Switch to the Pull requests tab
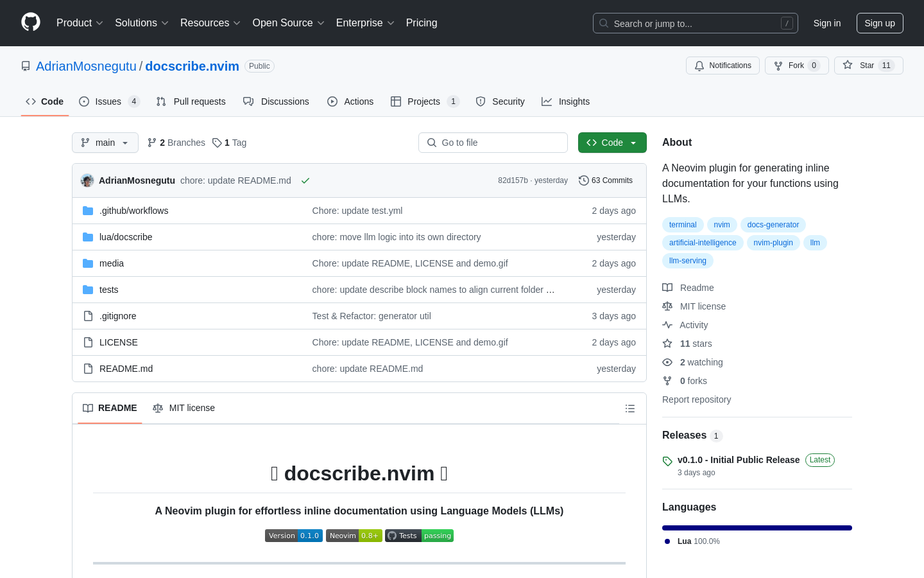 point(191,101)
